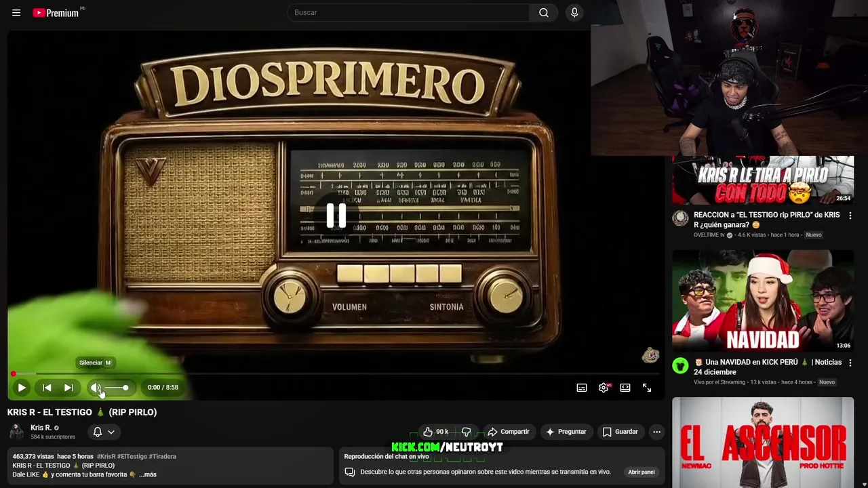
Task: Switch to theater mode
Action: [x=625, y=388]
